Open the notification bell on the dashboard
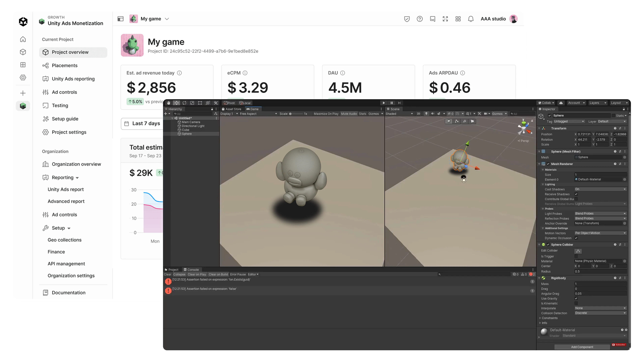This screenshot has width=644, height=362. point(471,19)
